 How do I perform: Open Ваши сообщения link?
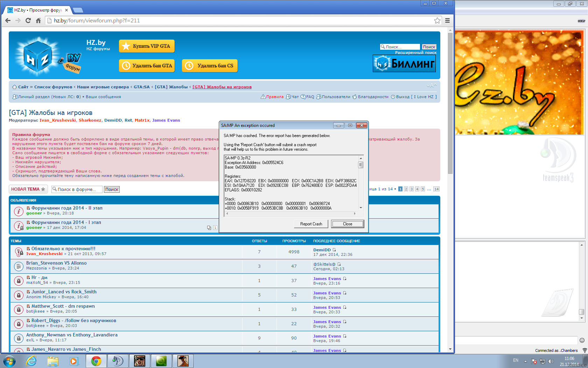(103, 97)
